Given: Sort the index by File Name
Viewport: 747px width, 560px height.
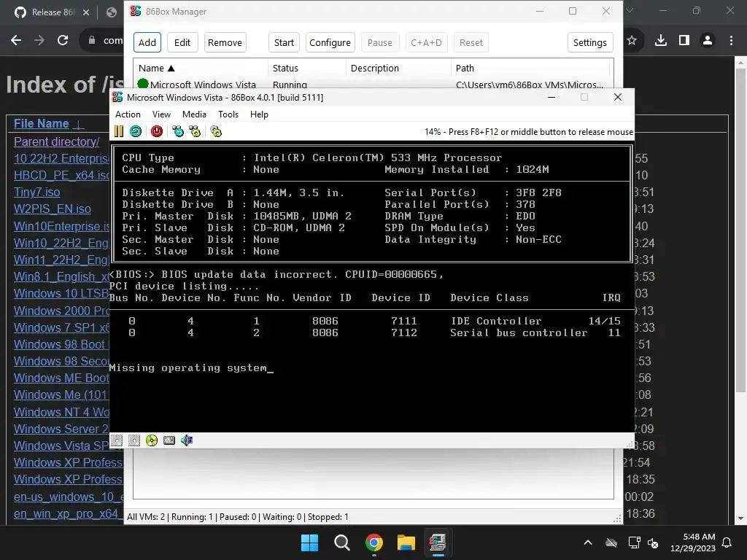Looking at the screenshot, I should click(x=42, y=123).
